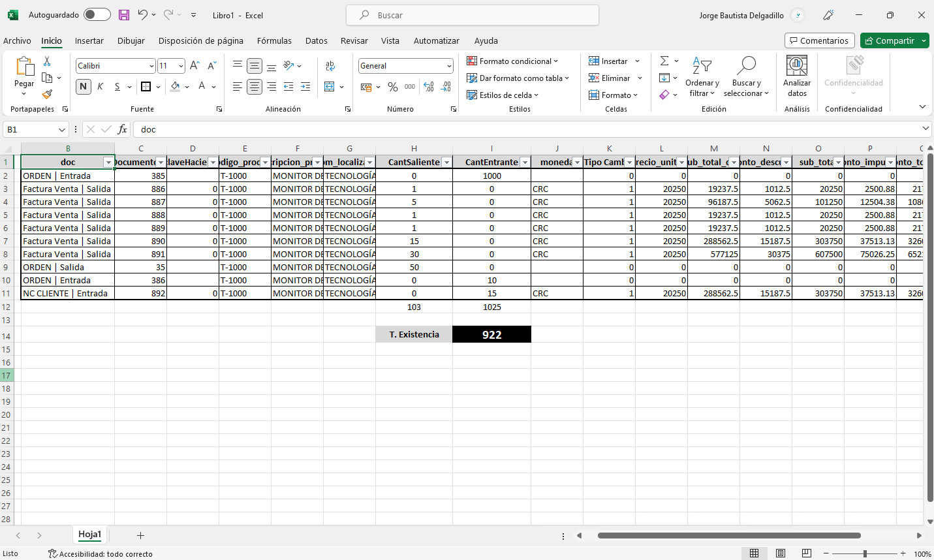Viewport: 934px width, 560px height.
Task: Increase the indent level
Action: coord(305,86)
